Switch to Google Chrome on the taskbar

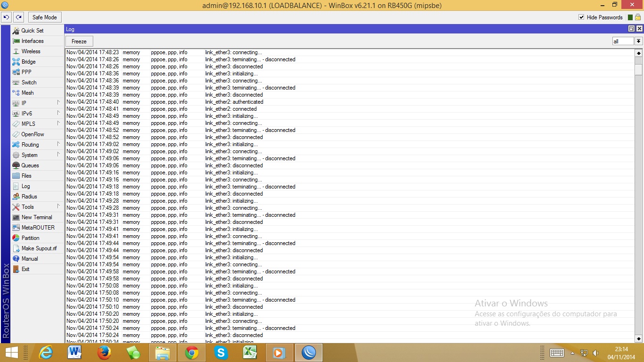coord(192,353)
